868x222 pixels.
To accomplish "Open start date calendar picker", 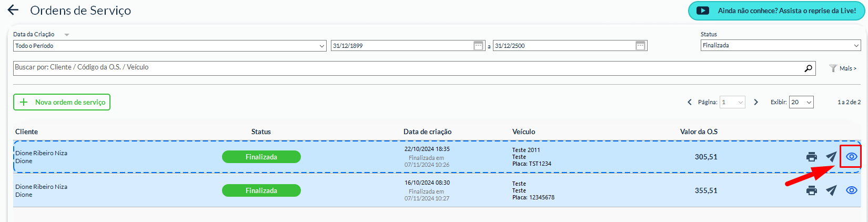I will (478, 46).
